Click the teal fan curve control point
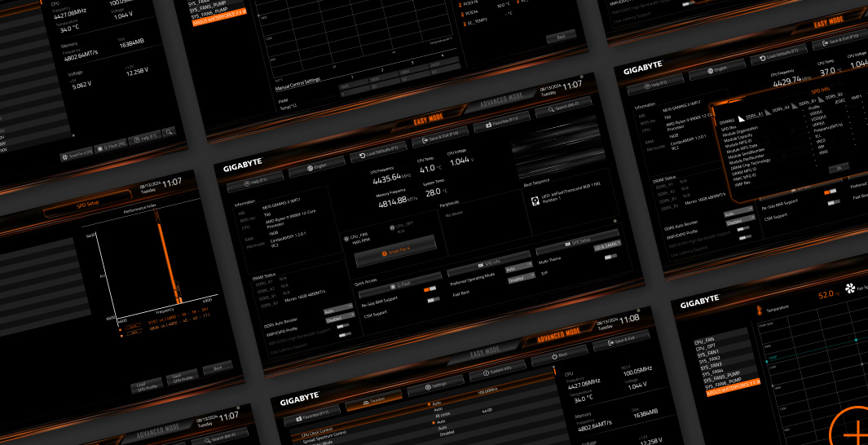 click(x=856, y=338)
